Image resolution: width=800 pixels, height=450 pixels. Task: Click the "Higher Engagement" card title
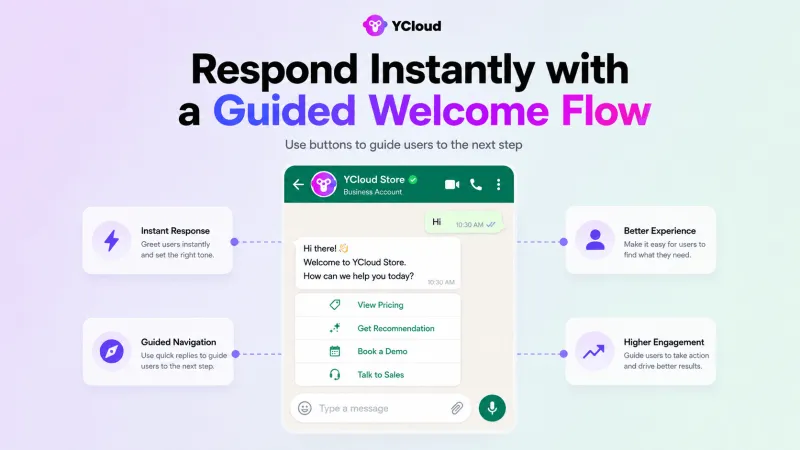click(663, 342)
